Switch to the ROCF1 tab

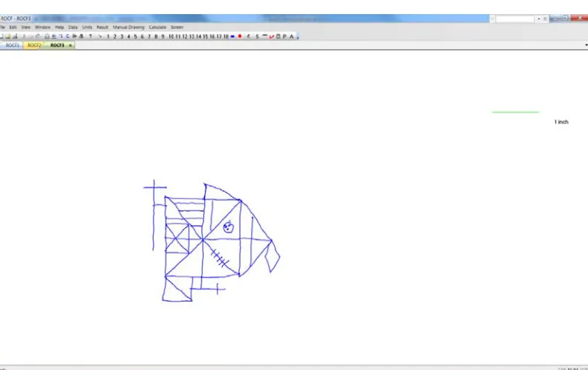point(13,45)
